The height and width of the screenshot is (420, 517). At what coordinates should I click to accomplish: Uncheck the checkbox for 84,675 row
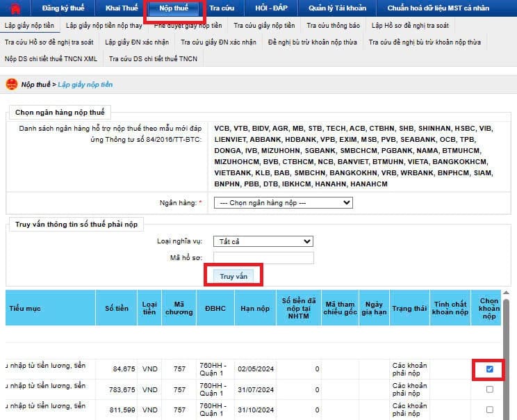pos(490,369)
